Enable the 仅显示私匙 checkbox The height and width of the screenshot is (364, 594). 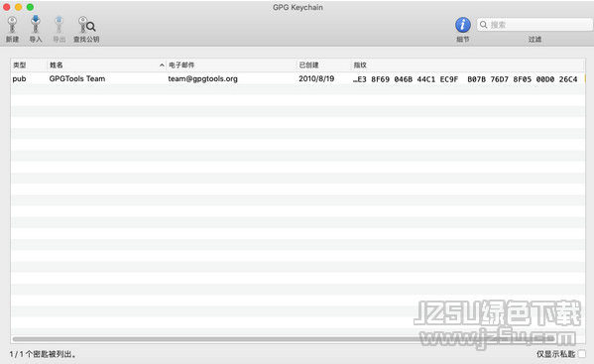(582, 354)
